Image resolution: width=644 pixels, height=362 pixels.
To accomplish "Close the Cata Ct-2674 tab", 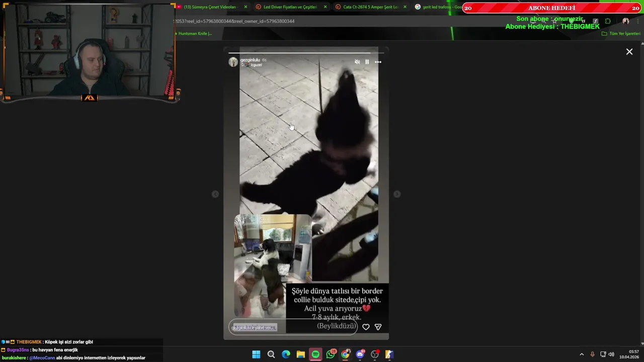I will click(x=405, y=7).
